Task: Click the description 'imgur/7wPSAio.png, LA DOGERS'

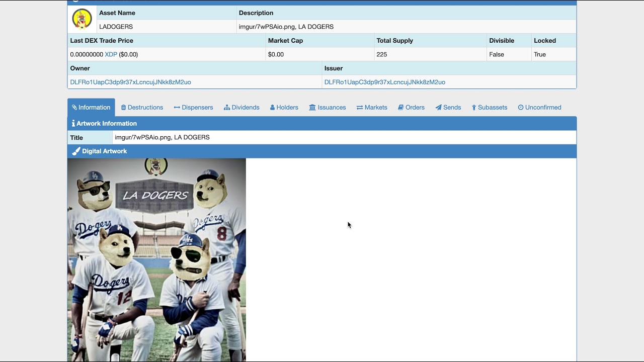Action: pyautogui.click(x=286, y=27)
